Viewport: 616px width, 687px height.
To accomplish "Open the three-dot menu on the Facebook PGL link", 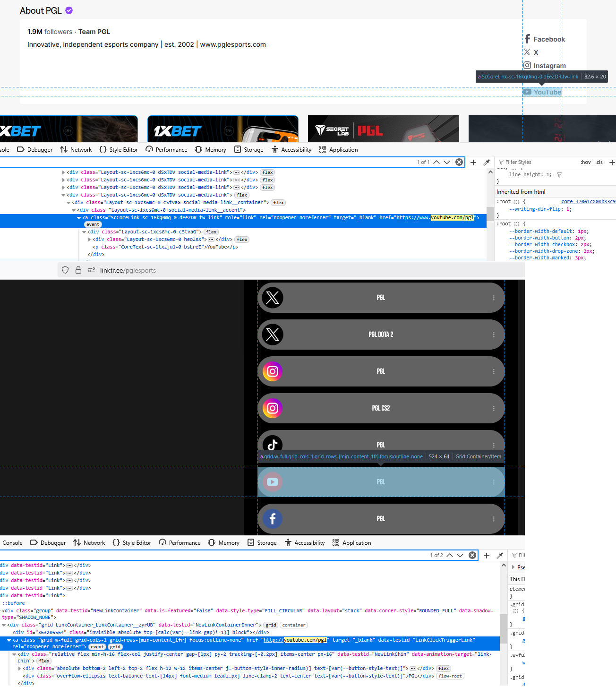I will click(x=494, y=519).
